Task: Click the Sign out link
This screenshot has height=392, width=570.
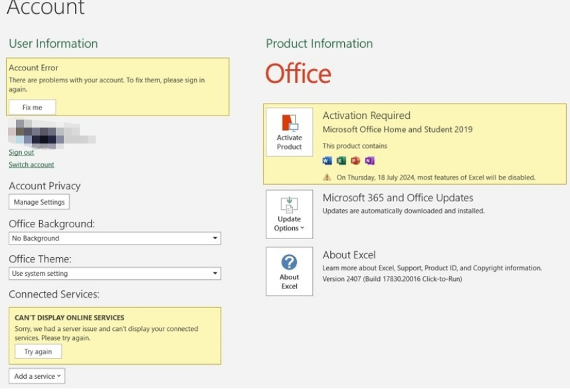Action: tap(21, 152)
